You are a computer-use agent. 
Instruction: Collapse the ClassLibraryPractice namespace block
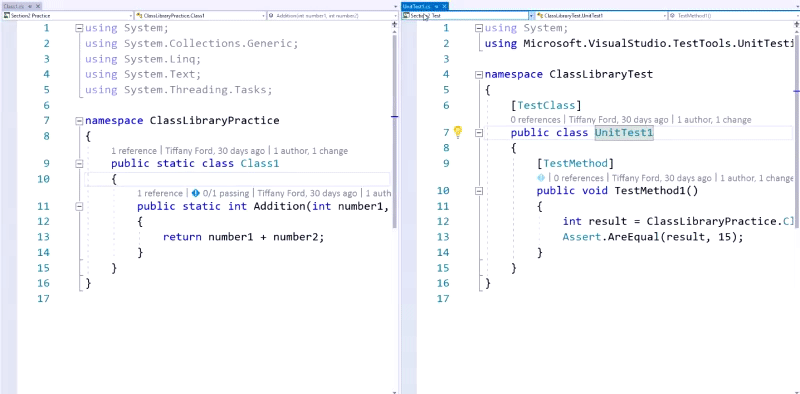click(79, 121)
